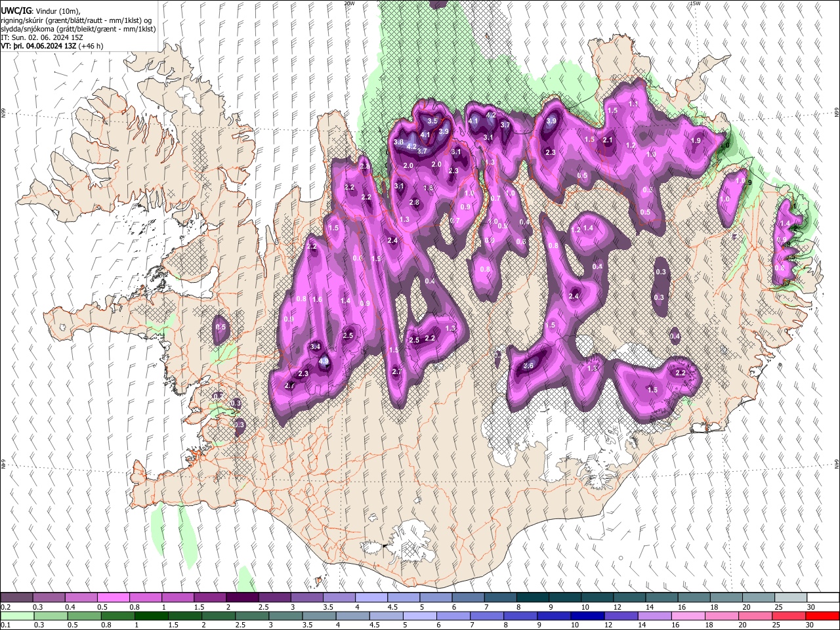Viewport: 840px width, 630px height.
Task: Click the valid time 'VT: þri. 04.06.2024 13Z'
Action: click(38, 46)
